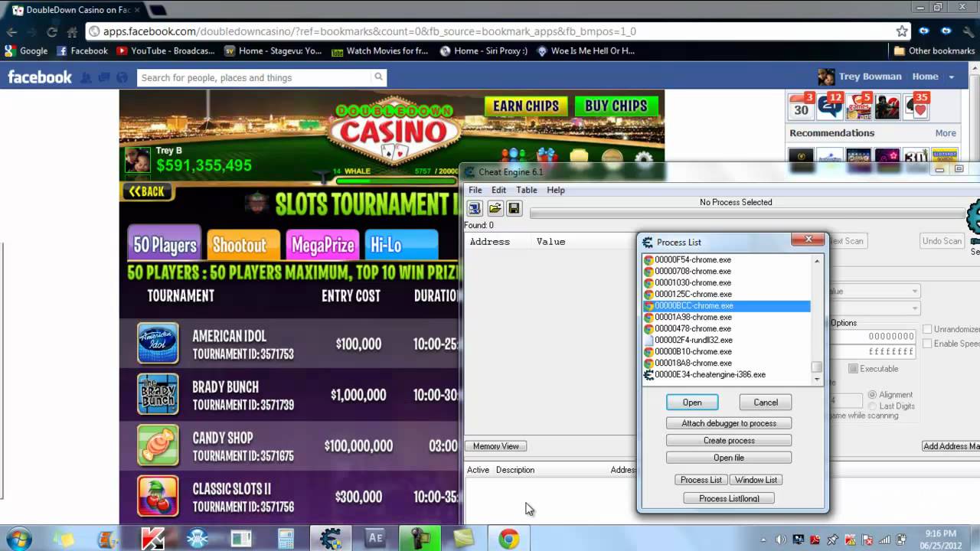Click the Chrome icon in the taskbar
This screenshot has height=551, width=980.
[508, 539]
